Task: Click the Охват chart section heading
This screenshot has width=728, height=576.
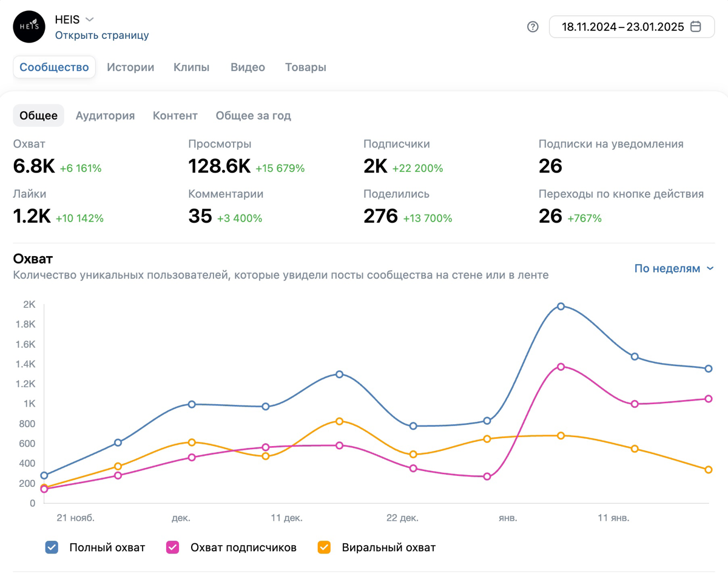Action: (33, 259)
